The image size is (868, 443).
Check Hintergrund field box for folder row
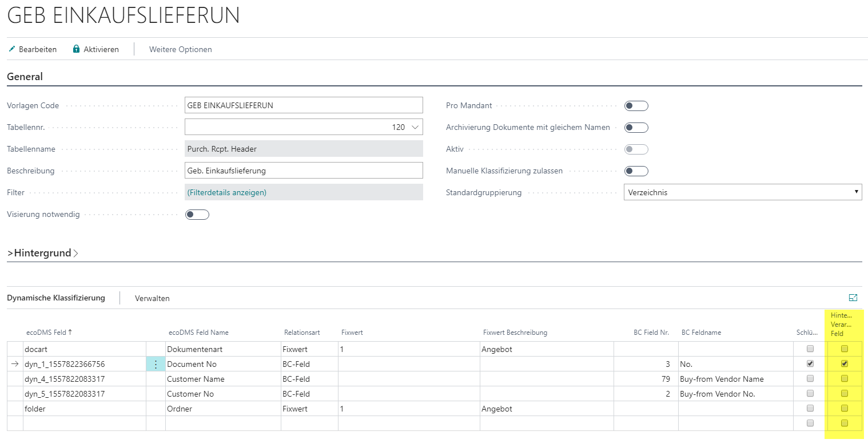845,408
